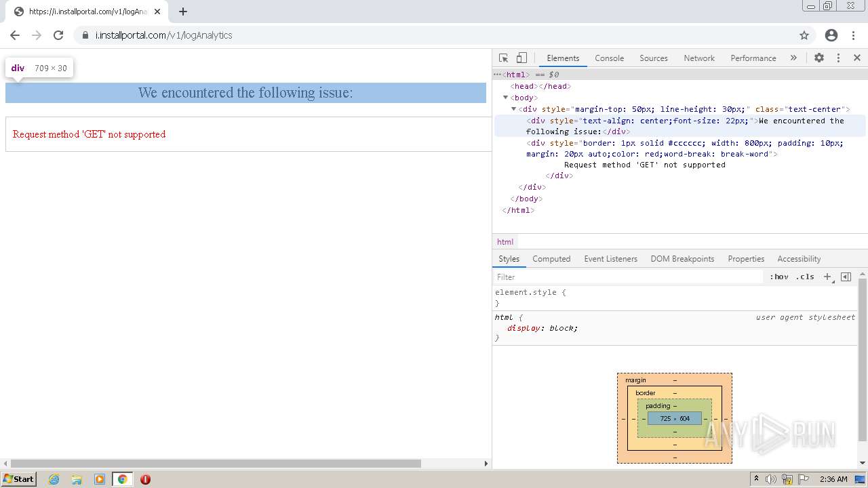Screen dimensions: 868x488
Task: Collapse the text-center div node triangle
Action: tap(513, 109)
